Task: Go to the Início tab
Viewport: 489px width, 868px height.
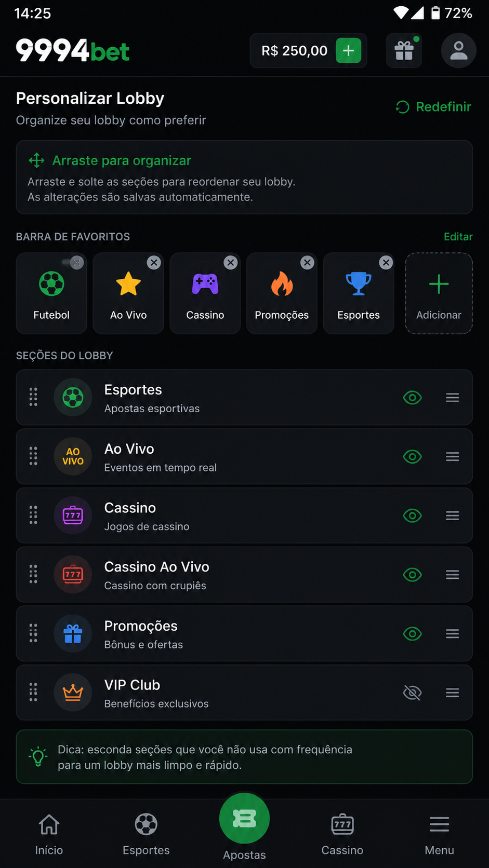Action: (49, 834)
